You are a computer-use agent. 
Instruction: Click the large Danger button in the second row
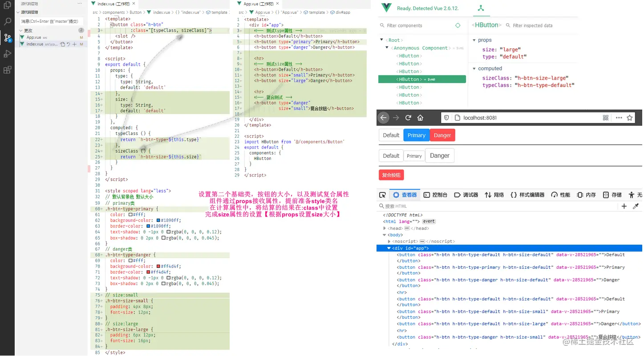[x=440, y=155]
